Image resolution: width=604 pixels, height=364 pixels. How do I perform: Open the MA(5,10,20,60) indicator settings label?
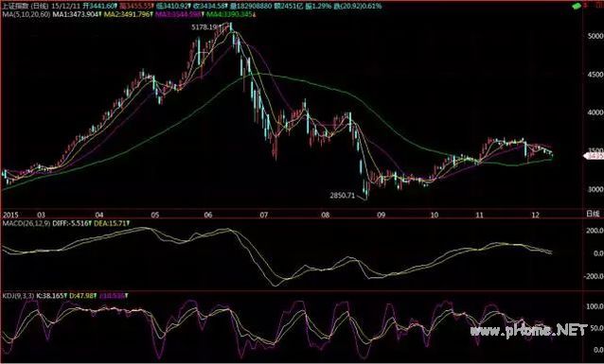tap(26, 14)
